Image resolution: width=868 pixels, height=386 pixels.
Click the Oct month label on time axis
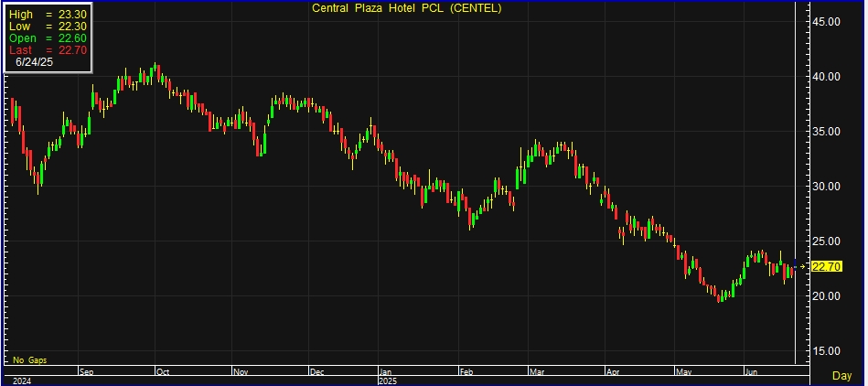tap(162, 371)
